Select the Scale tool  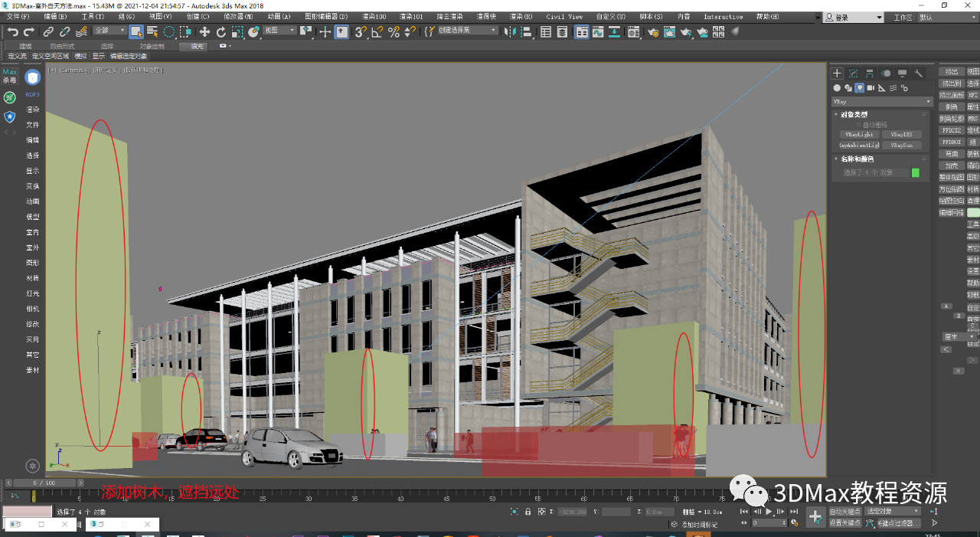tap(237, 31)
